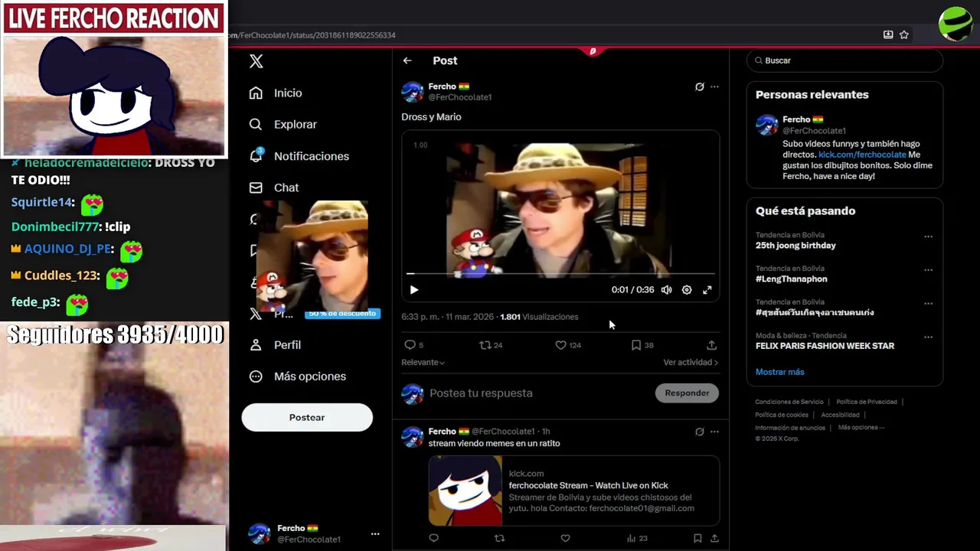Click the video progress bar
980x551 pixels.
click(x=560, y=273)
